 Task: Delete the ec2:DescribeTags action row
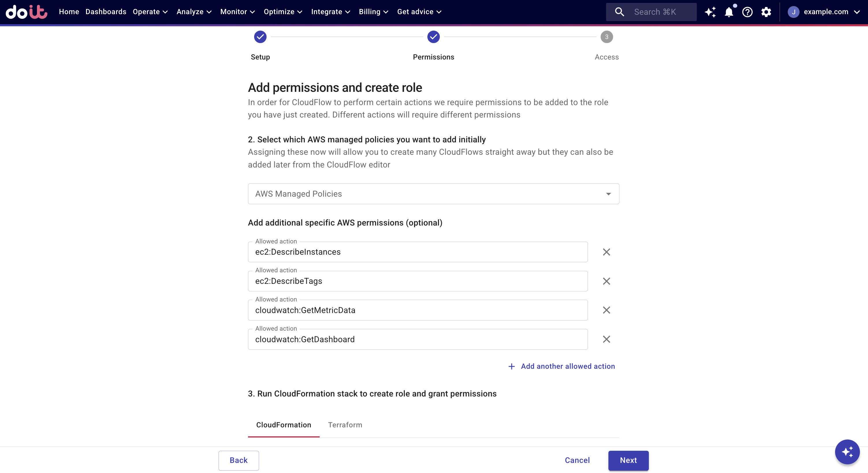point(606,281)
